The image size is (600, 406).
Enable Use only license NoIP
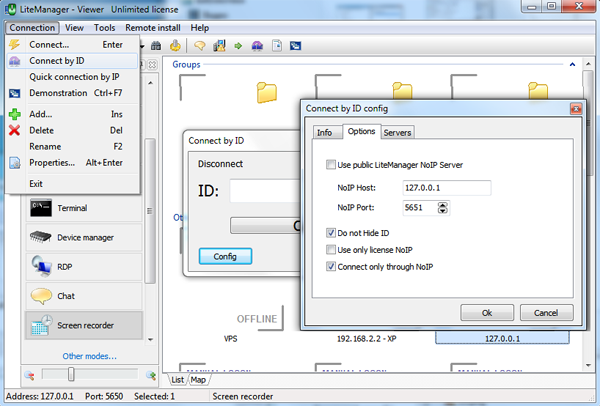coord(331,249)
